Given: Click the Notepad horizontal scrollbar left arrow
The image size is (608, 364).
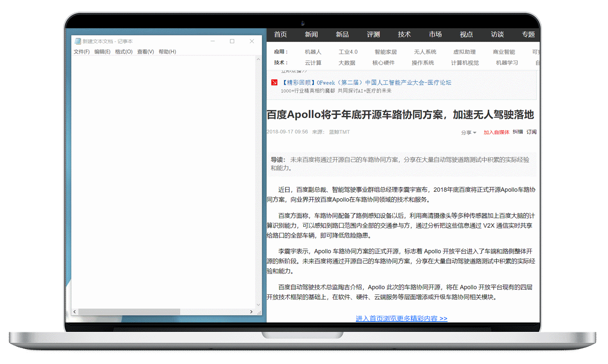Looking at the screenshot, I should [x=75, y=312].
